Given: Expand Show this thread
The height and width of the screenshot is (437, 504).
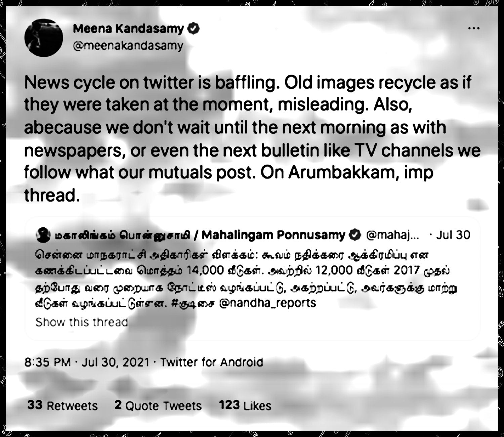Looking at the screenshot, I should pos(82,322).
